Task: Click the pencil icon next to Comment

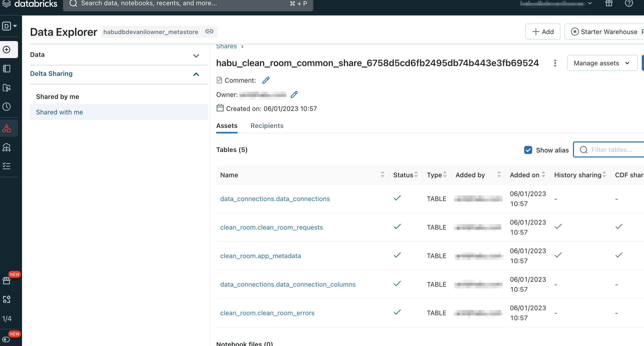Action: pos(266,80)
